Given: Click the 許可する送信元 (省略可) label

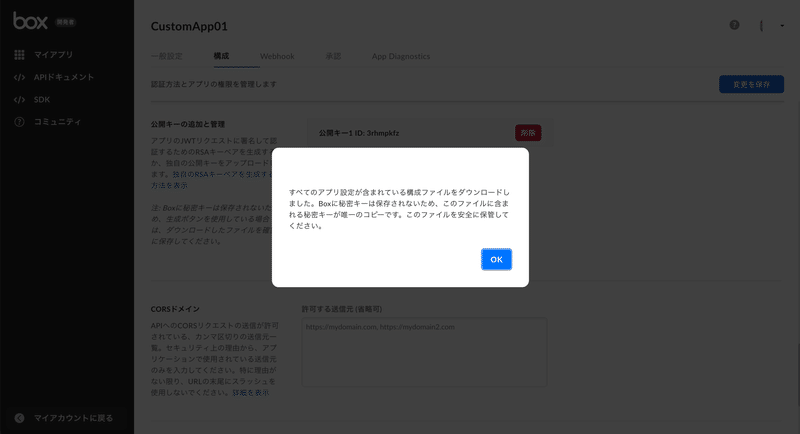Looking at the screenshot, I should point(341,309).
